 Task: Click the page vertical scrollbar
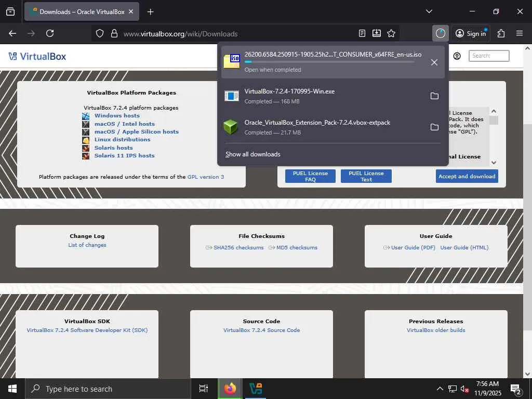[527, 228]
